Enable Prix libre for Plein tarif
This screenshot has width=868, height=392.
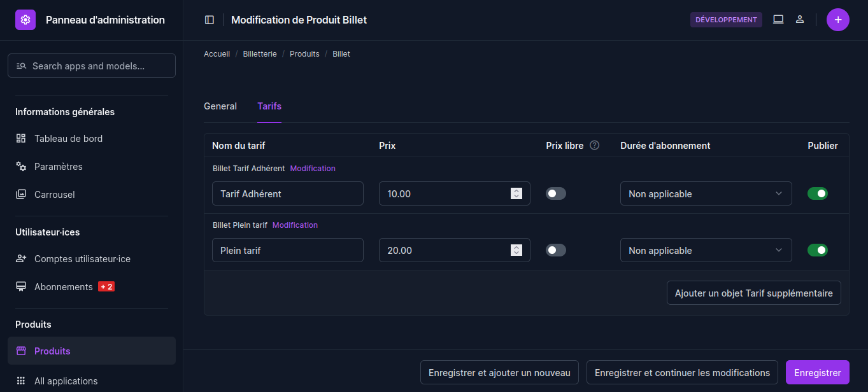click(x=556, y=250)
